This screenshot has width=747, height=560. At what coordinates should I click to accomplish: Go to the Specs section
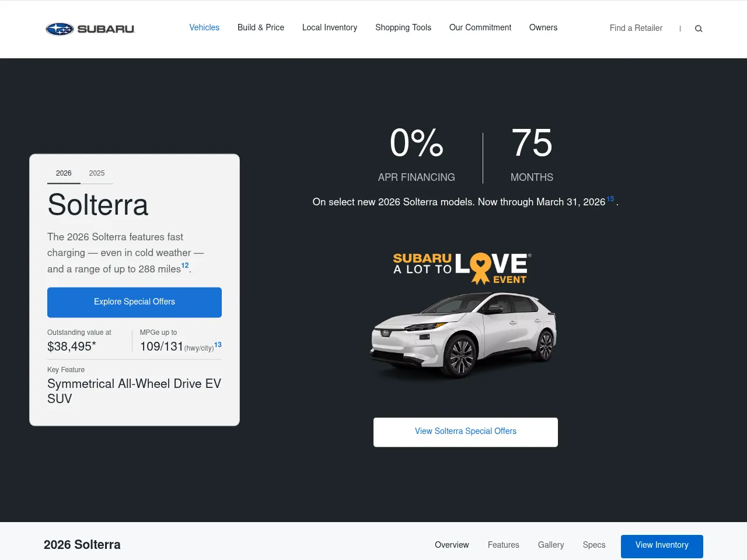pos(594,545)
